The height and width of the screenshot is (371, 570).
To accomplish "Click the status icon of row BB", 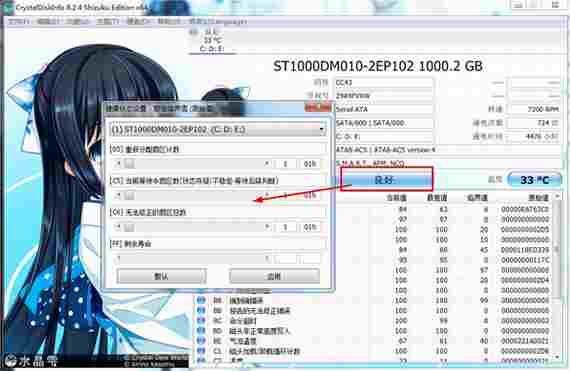I will coord(201,311).
